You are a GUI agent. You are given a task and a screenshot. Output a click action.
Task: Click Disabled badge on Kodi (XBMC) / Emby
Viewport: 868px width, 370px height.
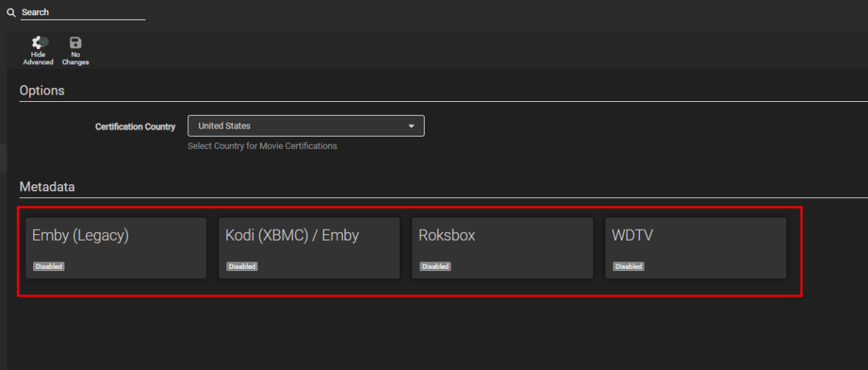click(x=242, y=266)
